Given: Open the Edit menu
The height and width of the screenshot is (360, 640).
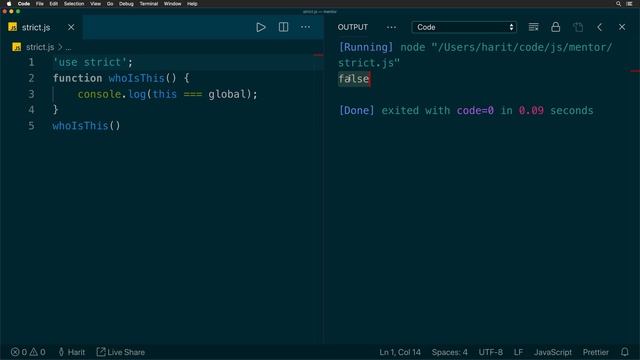Looking at the screenshot, I should coord(53,4).
